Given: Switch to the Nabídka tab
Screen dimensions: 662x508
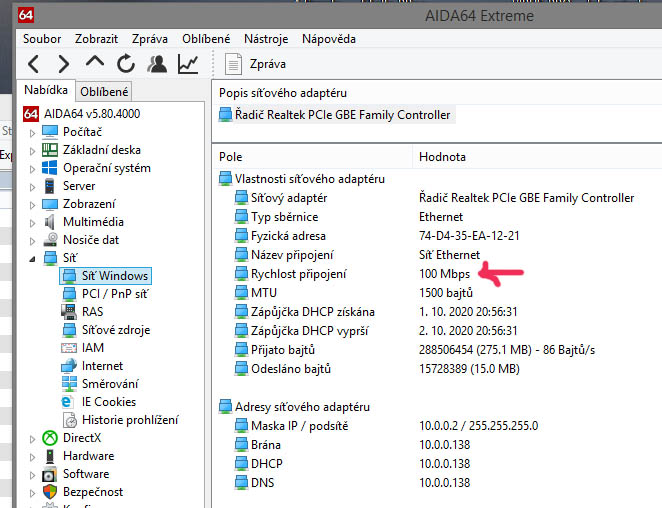Looking at the screenshot, I should (x=46, y=90).
